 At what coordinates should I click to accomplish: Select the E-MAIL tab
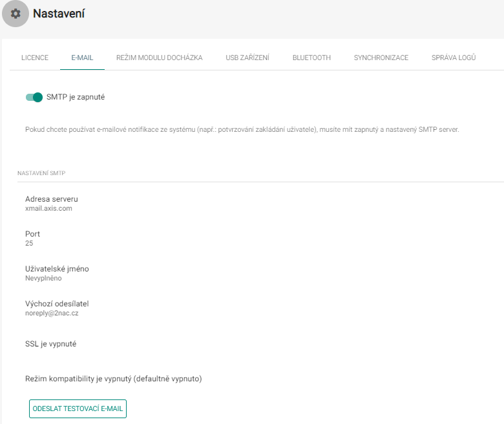pyautogui.click(x=82, y=58)
